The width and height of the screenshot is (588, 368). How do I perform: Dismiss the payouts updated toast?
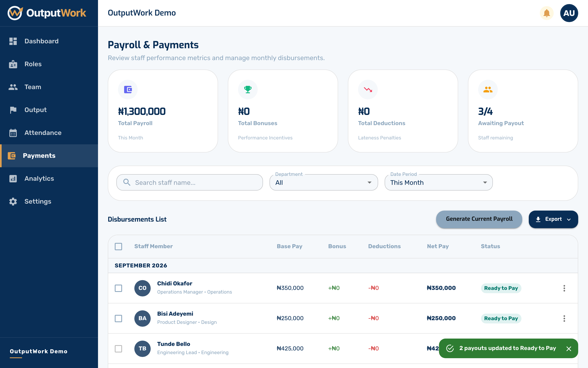[569, 349]
